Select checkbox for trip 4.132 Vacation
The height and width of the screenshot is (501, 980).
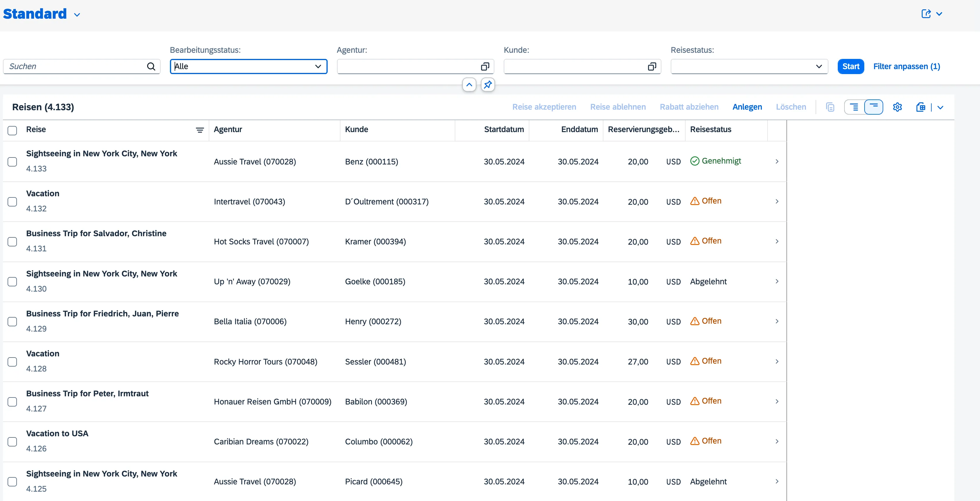(x=13, y=202)
